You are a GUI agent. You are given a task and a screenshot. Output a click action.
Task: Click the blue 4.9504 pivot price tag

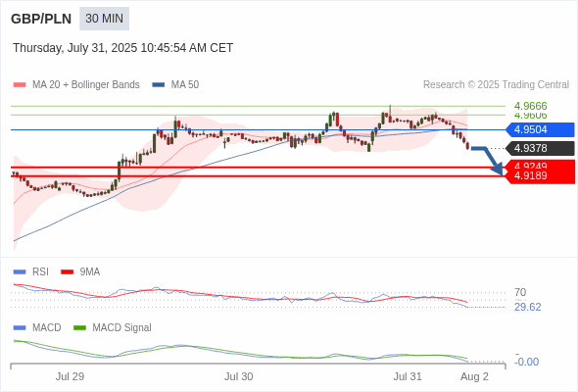[x=540, y=129]
